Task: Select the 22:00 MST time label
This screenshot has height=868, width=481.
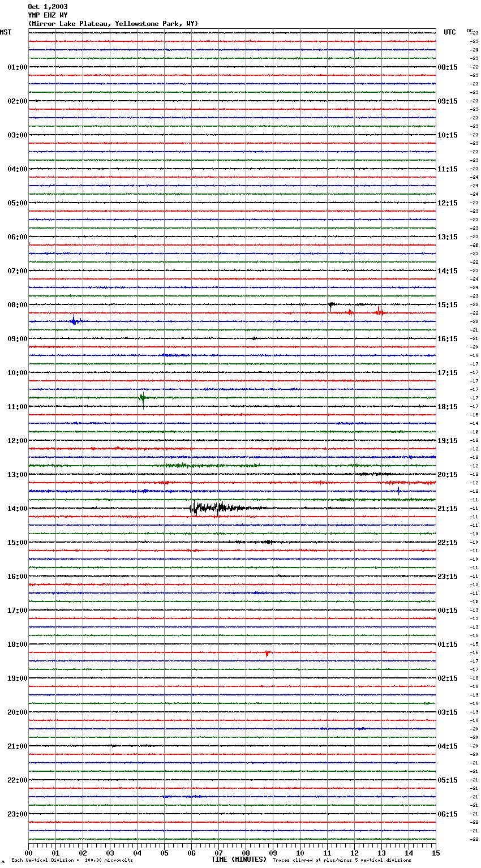Action: click(18, 780)
